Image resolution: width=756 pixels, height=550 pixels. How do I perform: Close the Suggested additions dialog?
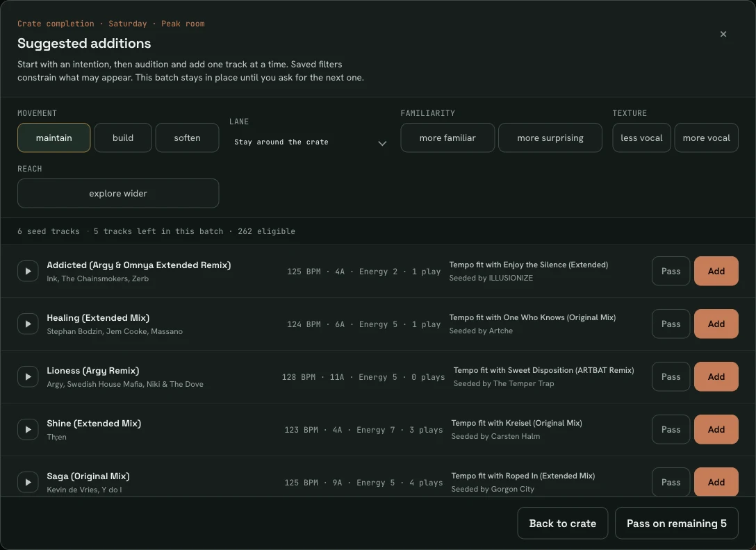pos(723,34)
